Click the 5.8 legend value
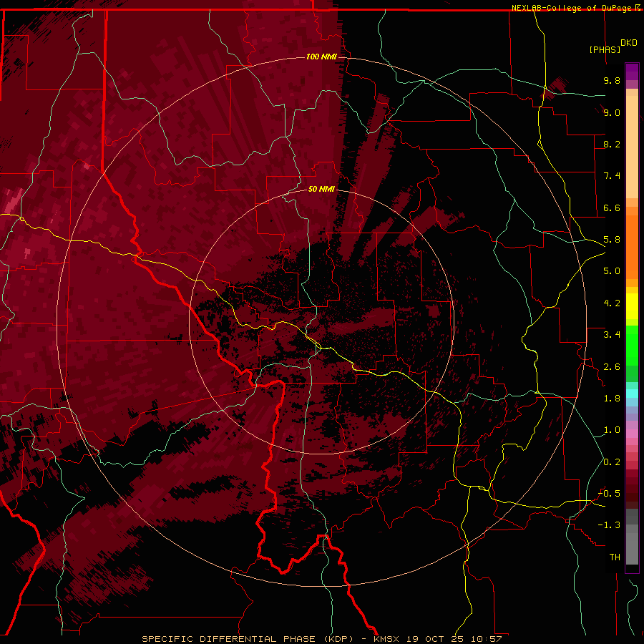This screenshot has height=644, width=644. point(612,240)
